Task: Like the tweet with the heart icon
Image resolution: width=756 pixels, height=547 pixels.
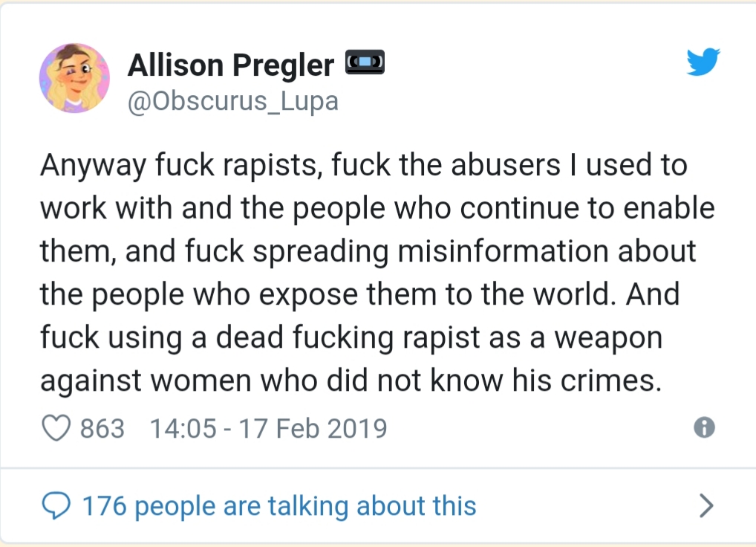Action: 57,428
